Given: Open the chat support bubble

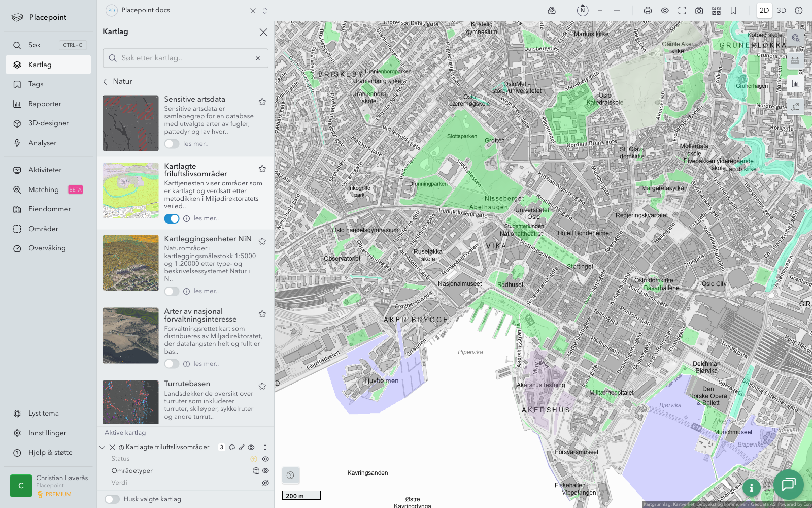Looking at the screenshot, I should click(x=788, y=484).
